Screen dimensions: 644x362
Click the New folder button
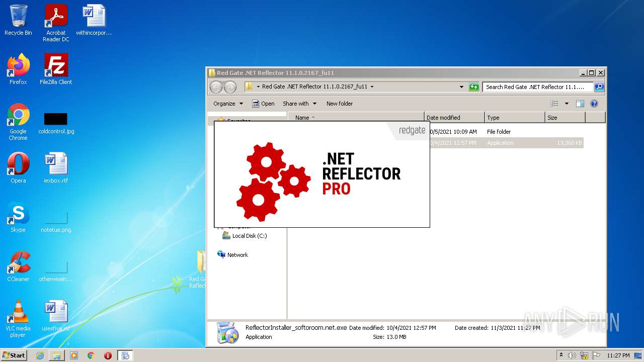[x=340, y=104]
